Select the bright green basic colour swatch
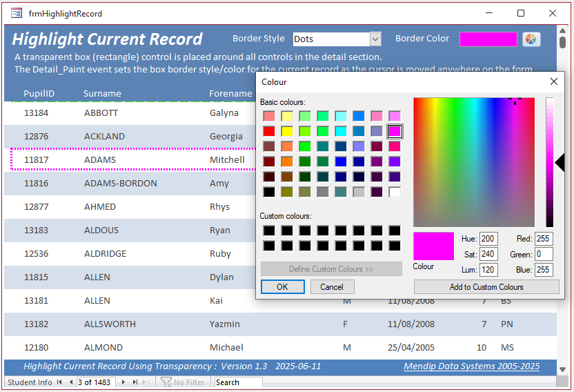 point(305,146)
